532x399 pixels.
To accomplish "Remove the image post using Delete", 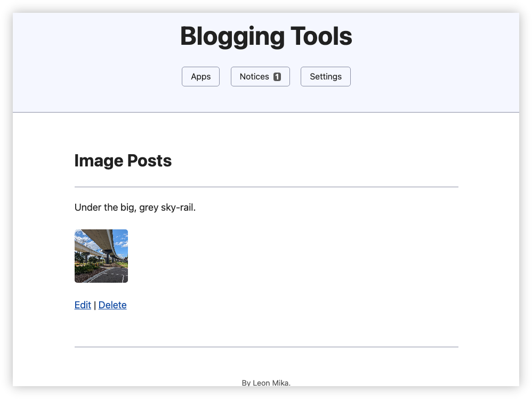I will pyautogui.click(x=112, y=305).
